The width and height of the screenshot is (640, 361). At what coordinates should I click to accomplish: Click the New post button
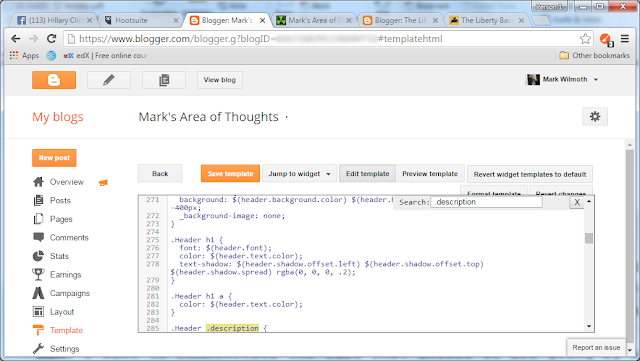click(54, 158)
